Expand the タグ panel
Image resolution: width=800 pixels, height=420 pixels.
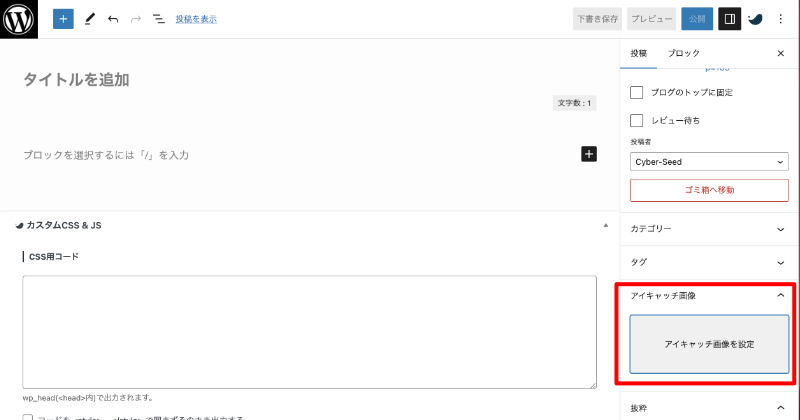click(x=709, y=262)
